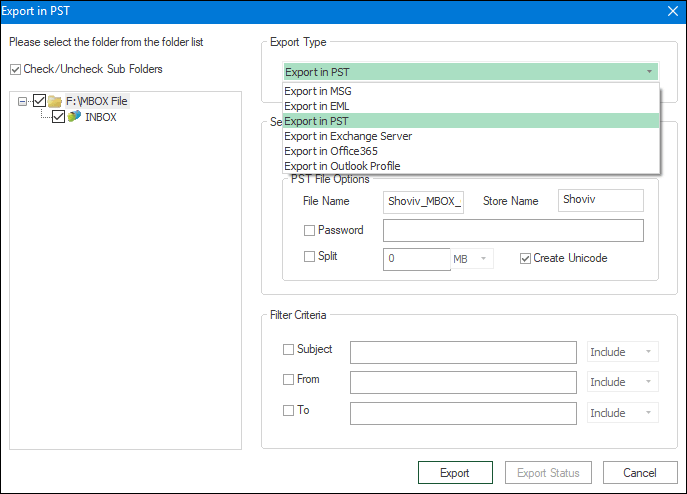The width and height of the screenshot is (687, 494).
Task: Click the Export Status button
Action: click(548, 473)
